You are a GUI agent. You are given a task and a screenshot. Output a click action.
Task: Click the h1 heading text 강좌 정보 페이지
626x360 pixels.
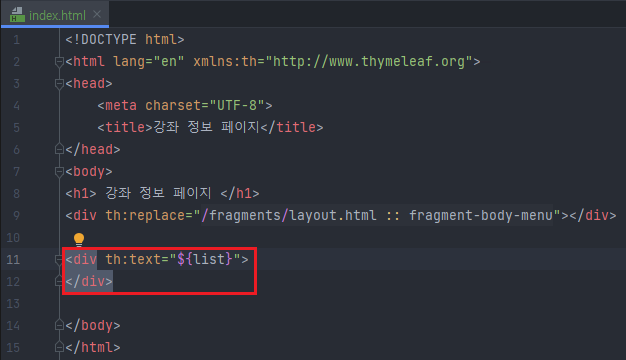(x=158, y=193)
